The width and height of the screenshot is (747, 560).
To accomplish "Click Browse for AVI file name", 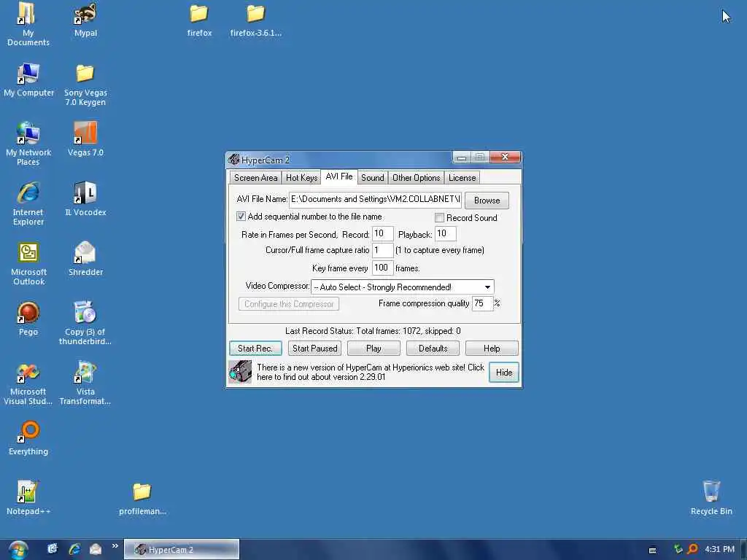I will coord(487,201).
